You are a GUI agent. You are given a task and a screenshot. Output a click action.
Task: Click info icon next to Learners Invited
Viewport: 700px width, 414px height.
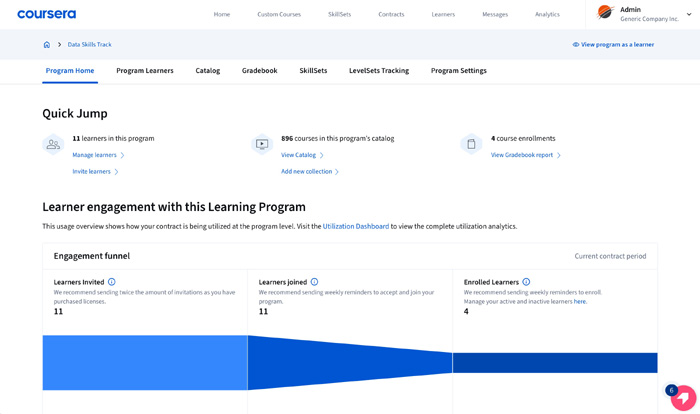click(x=112, y=282)
